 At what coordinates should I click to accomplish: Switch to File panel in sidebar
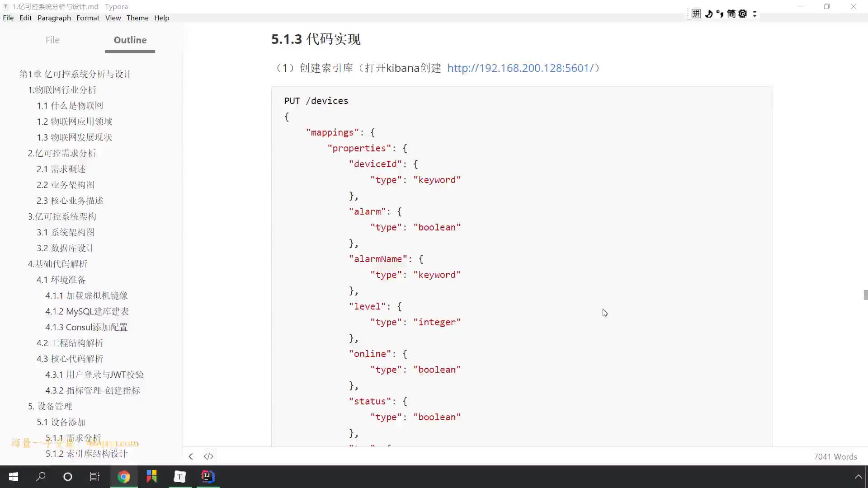(52, 40)
